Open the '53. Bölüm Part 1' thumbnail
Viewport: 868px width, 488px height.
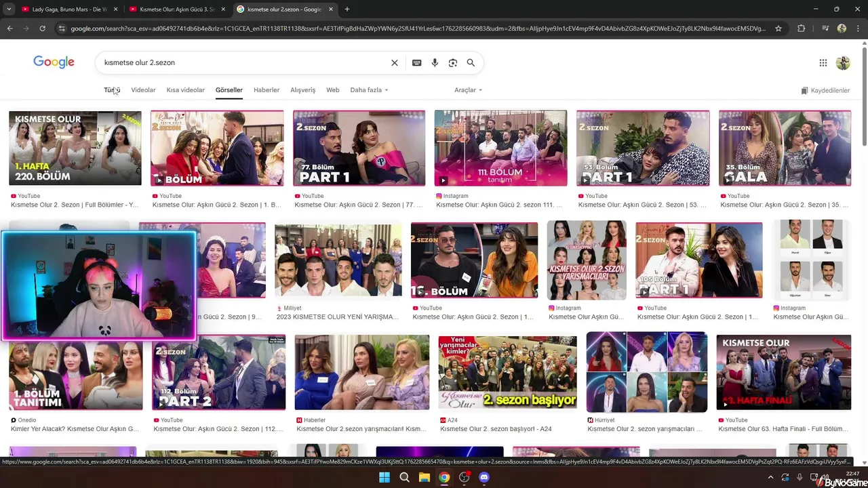click(643, 148)
